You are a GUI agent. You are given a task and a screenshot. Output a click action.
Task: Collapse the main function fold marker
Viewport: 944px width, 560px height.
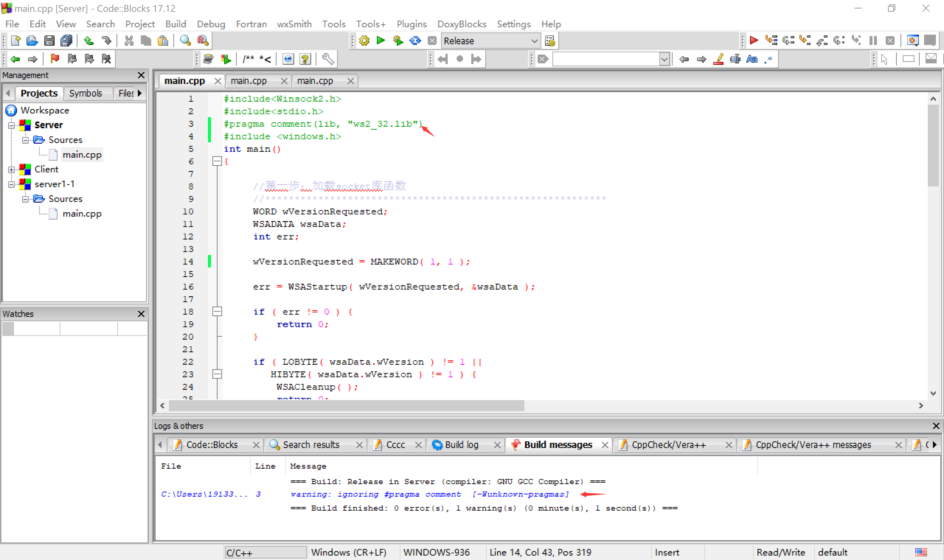click(x=217, y=161)
